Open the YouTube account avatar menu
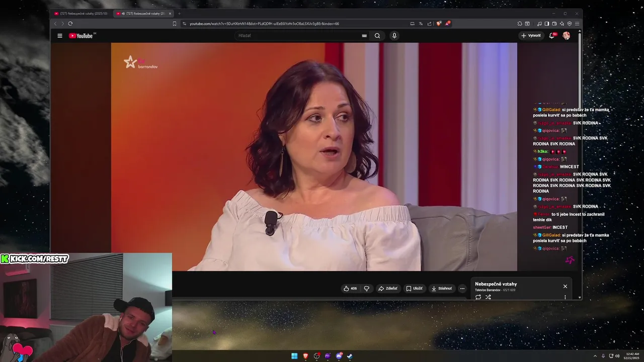Screen dimensions: 644x362 [567, 36]
